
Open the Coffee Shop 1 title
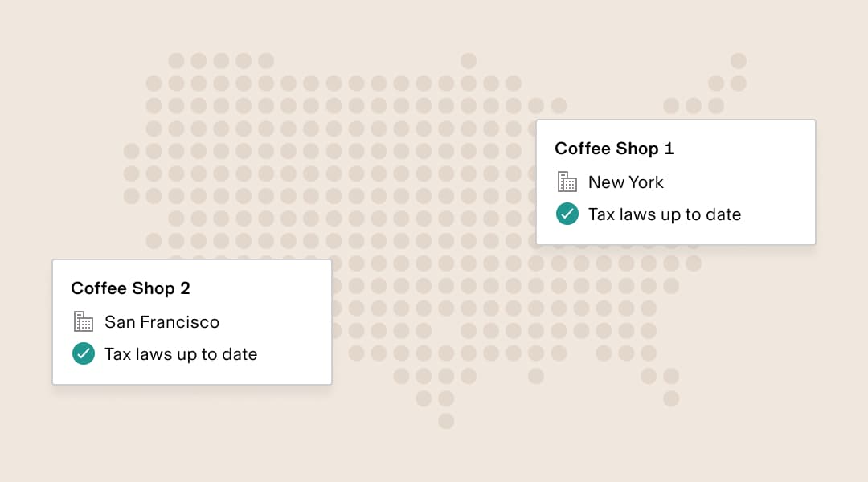tap(614, 149)
